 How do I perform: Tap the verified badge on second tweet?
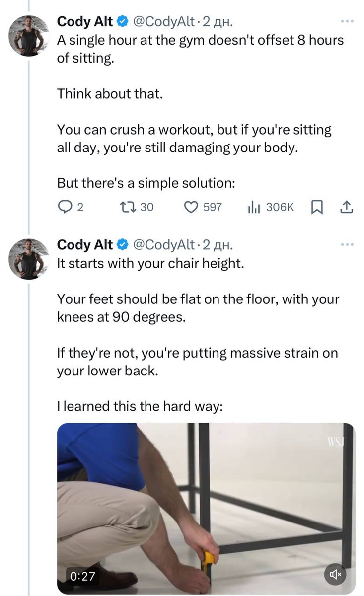(122, 245)
